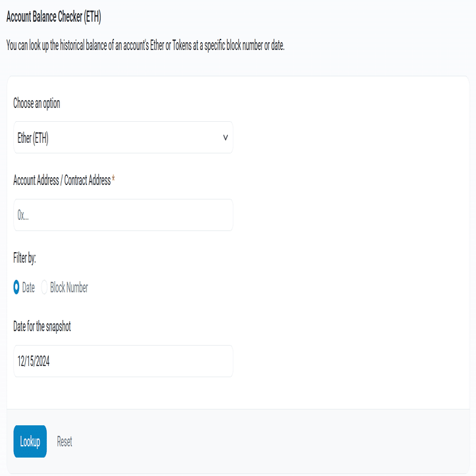Click the 'Date for the snapshot' label
The height and width of the screenshot is (476, 476).
[x=42, y=327]
